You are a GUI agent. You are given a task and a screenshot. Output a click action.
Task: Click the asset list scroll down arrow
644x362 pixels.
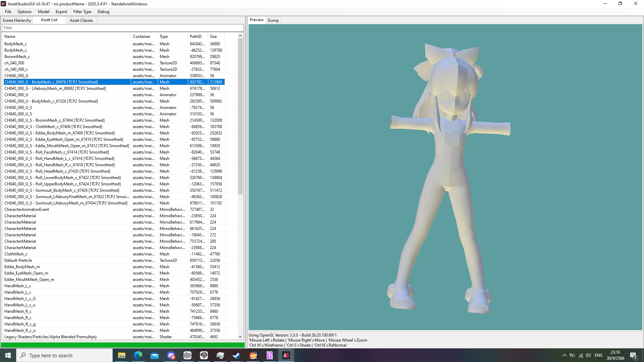(240, 337)
